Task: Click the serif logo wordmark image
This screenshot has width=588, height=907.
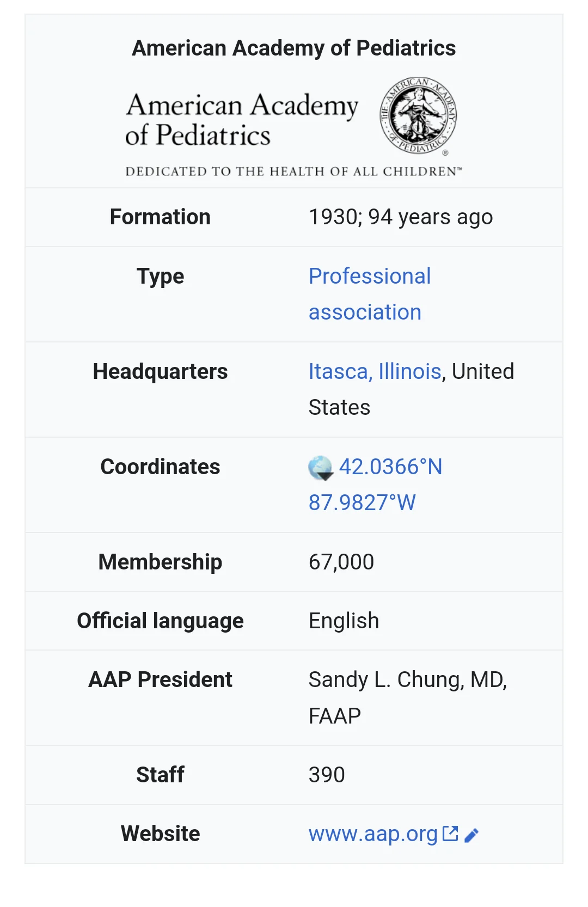Action: 242,120
